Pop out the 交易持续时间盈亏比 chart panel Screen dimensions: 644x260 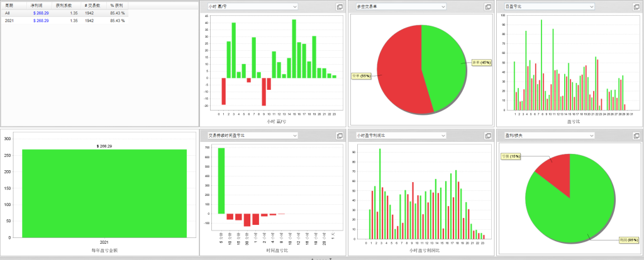(x=339, y=135)
